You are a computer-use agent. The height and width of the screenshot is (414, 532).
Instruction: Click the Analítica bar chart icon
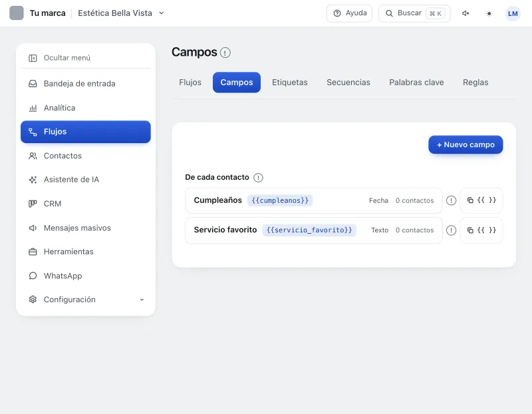[33, 108]
